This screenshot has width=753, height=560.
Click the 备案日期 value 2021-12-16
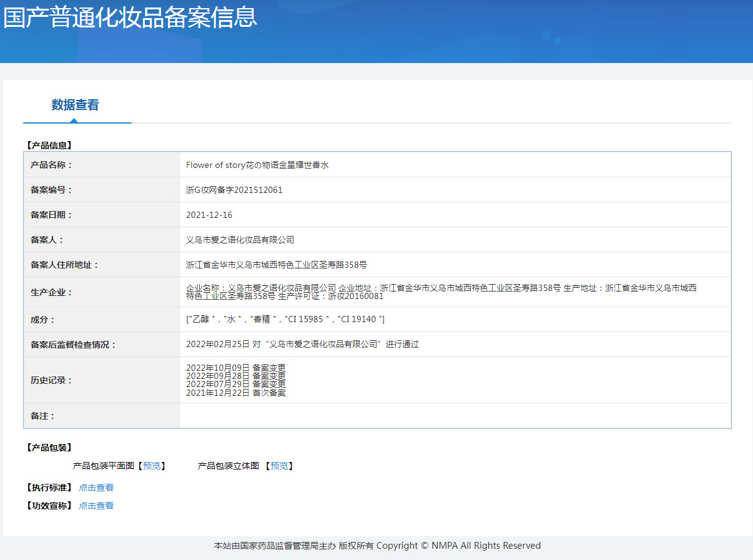click(209, 215)
